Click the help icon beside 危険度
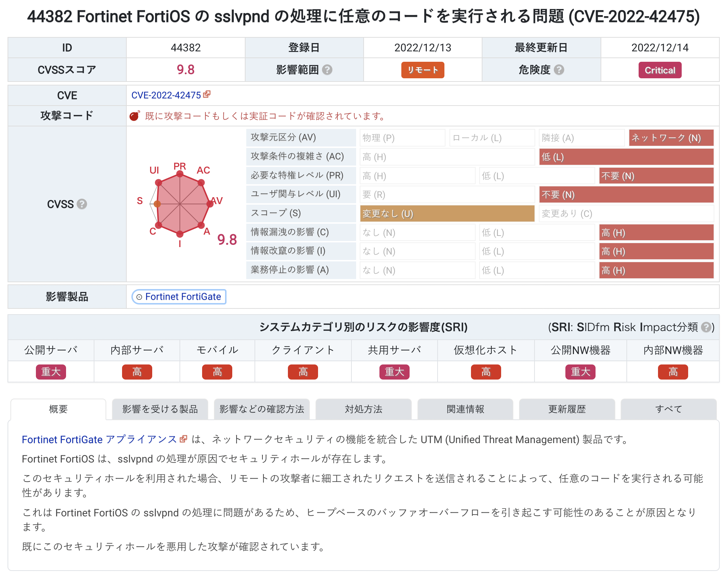Image resolution: width=728 pixels, height=581 pixels. pos(559,70)
